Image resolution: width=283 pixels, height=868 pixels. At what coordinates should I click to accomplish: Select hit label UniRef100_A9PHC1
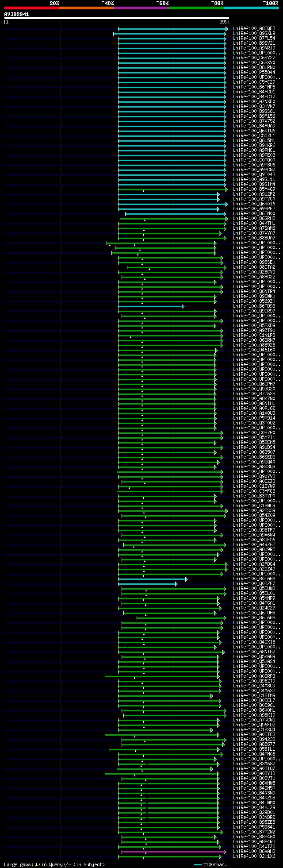[x=254, y=150]
